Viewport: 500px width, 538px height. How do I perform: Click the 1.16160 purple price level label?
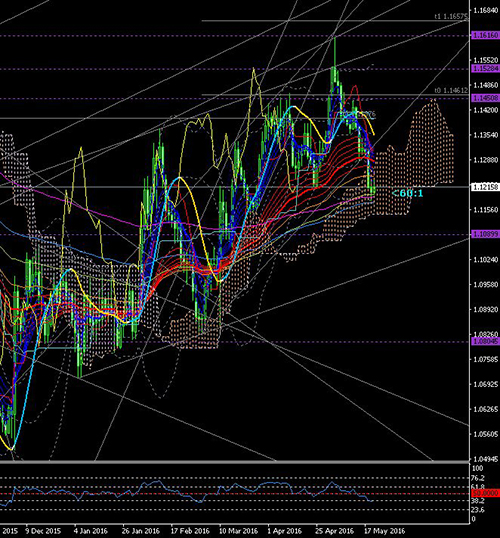[x=486, y=36]
